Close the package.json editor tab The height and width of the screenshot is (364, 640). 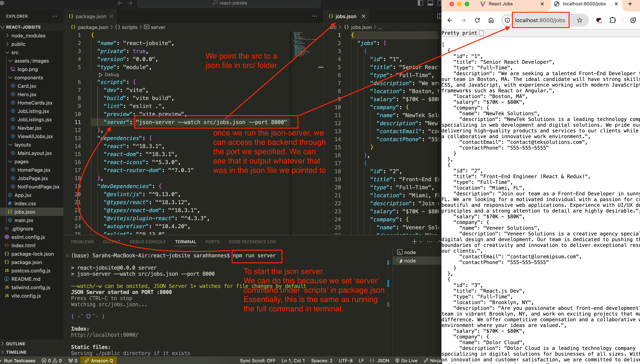pos(112,16)
